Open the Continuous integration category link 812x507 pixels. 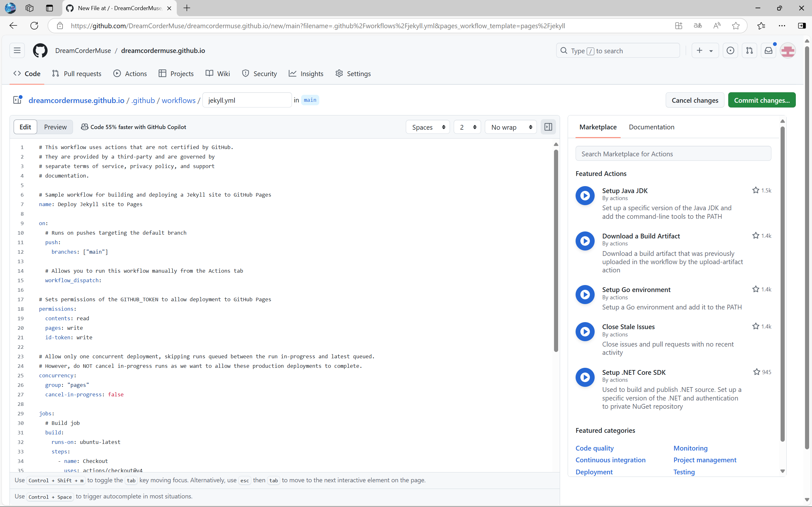(610, 460)
